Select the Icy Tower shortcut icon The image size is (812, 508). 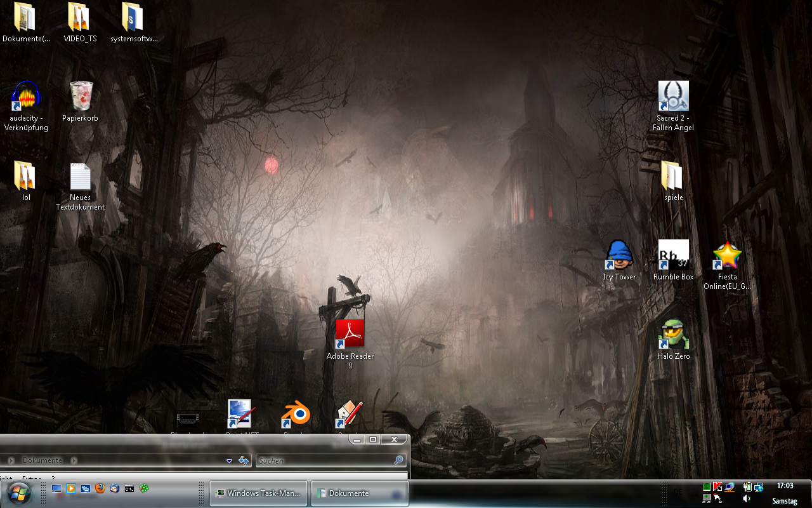coord(619,255)
